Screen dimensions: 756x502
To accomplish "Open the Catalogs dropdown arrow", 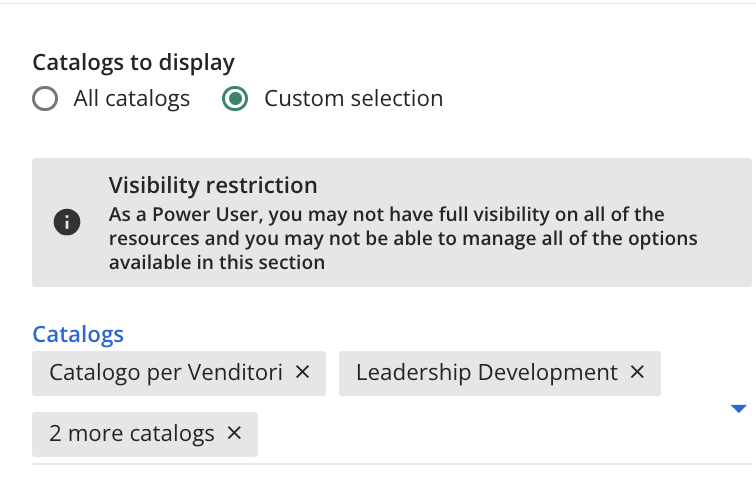I will [739, 409].
